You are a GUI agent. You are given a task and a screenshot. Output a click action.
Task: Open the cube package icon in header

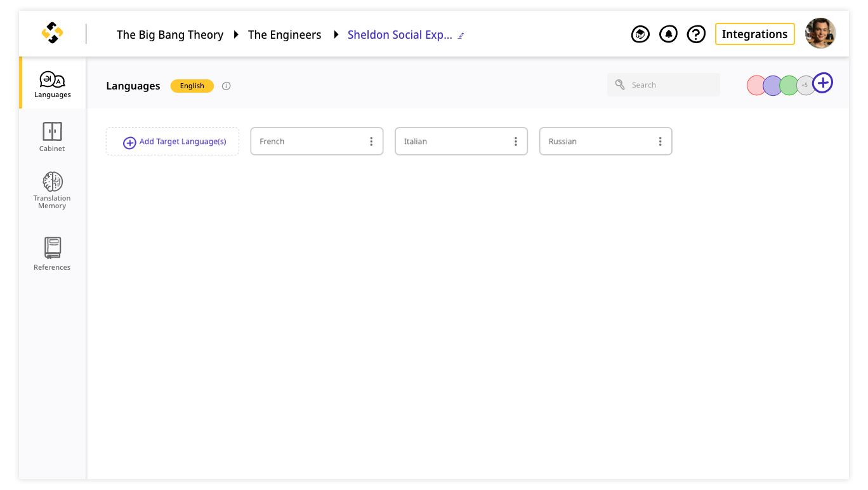640,34
